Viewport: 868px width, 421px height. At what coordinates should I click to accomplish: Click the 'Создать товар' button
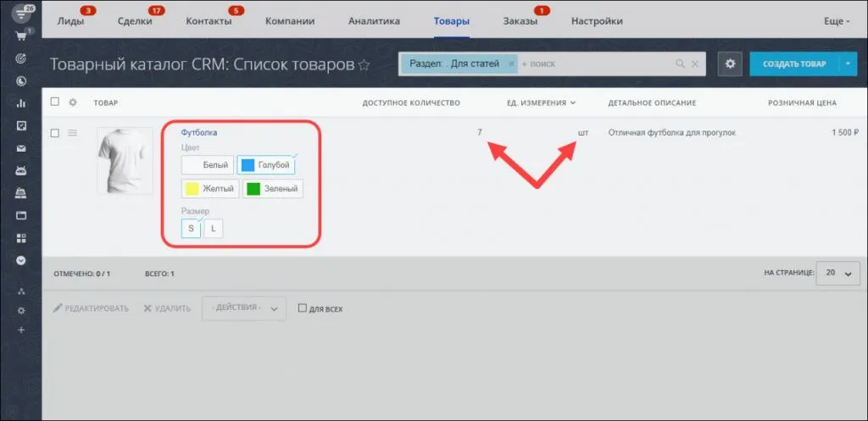click(793, 64)
